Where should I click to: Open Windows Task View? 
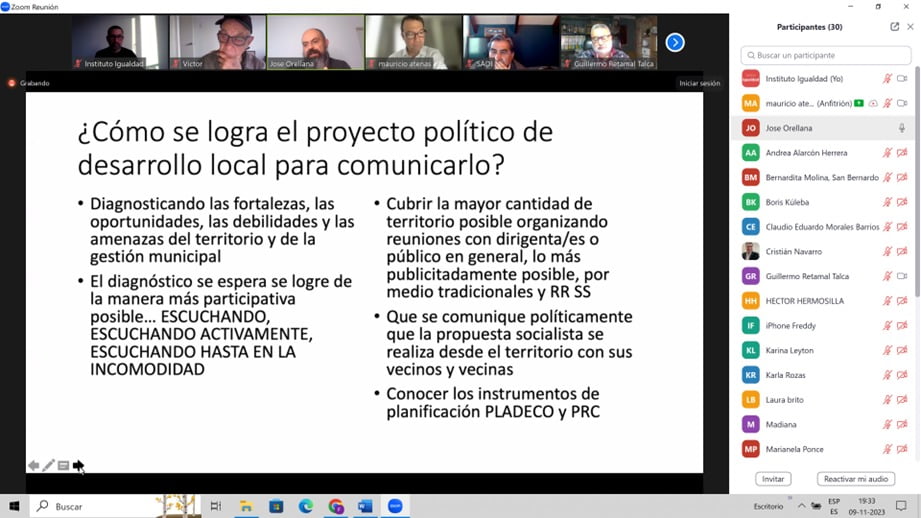coord(216,507)
